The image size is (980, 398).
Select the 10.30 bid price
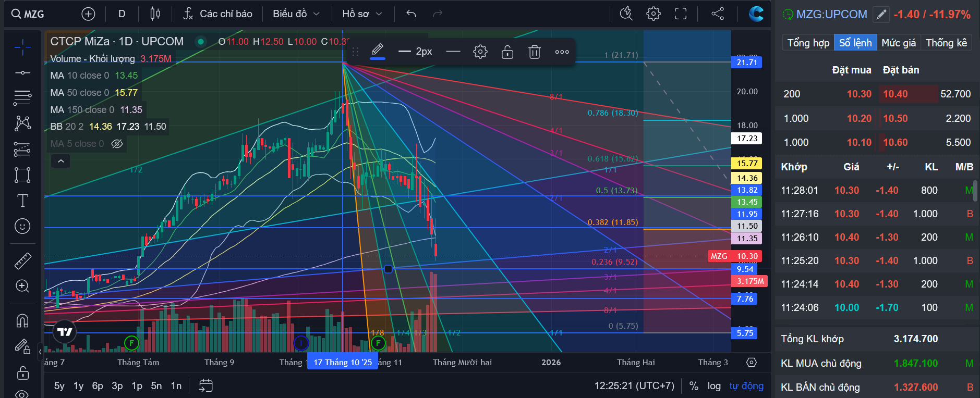(x=859, y=94)
